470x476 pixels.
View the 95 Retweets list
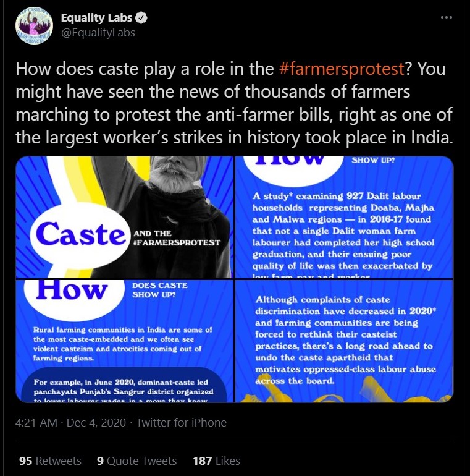(x=50, y=461)
